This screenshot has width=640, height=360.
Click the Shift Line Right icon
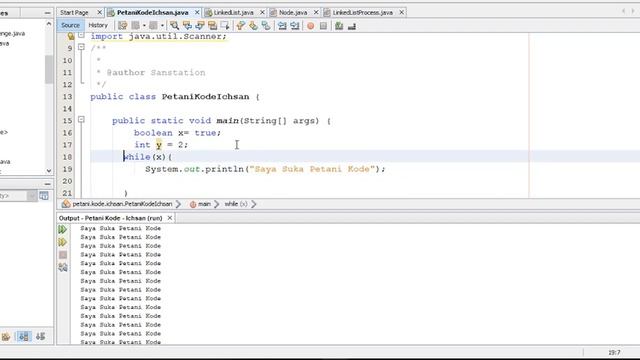pos(295,26)
